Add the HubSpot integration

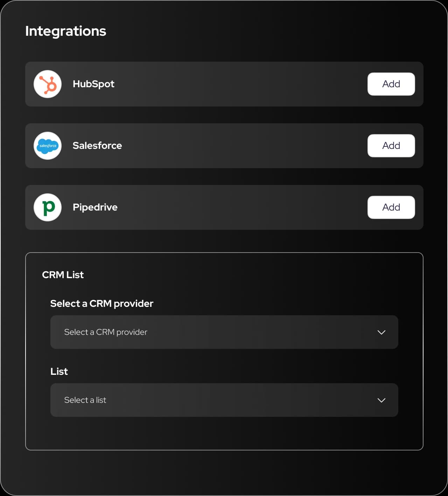click(391, 84)
